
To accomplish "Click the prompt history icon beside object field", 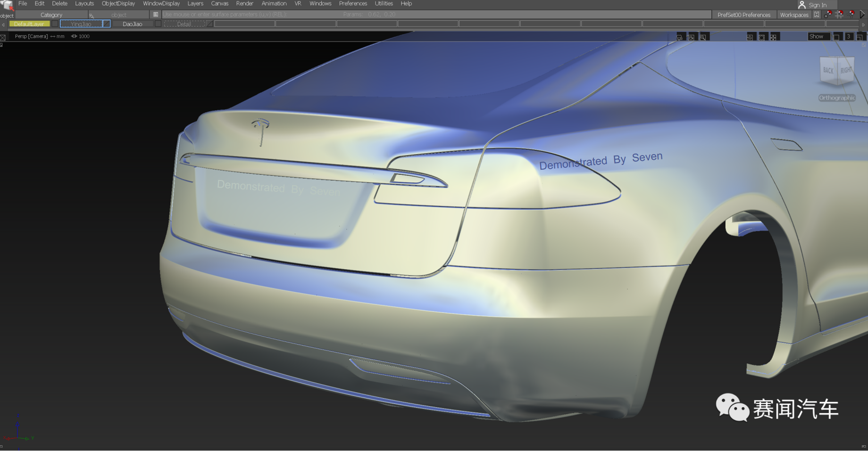I will (156, 15).
